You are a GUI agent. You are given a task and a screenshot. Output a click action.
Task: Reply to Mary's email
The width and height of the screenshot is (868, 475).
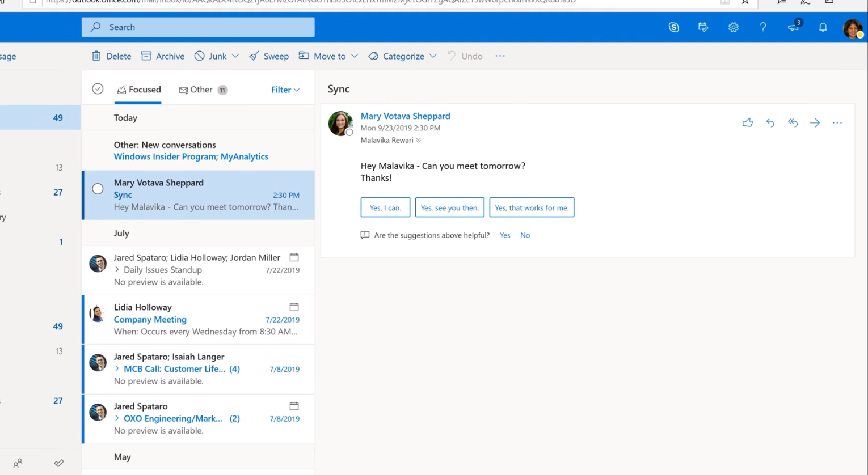pos(770,122)
